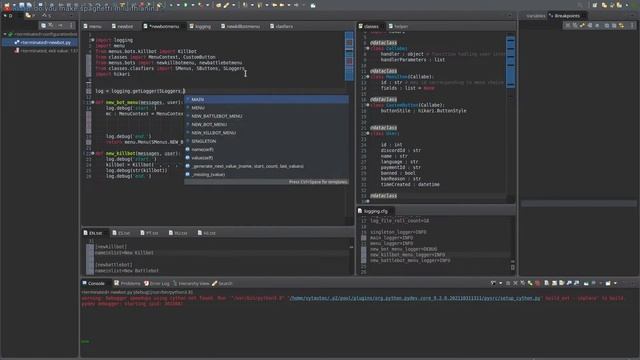Click new_bot_menu_logger=DEBUG line in logging.cfg

tap(403, 249)
